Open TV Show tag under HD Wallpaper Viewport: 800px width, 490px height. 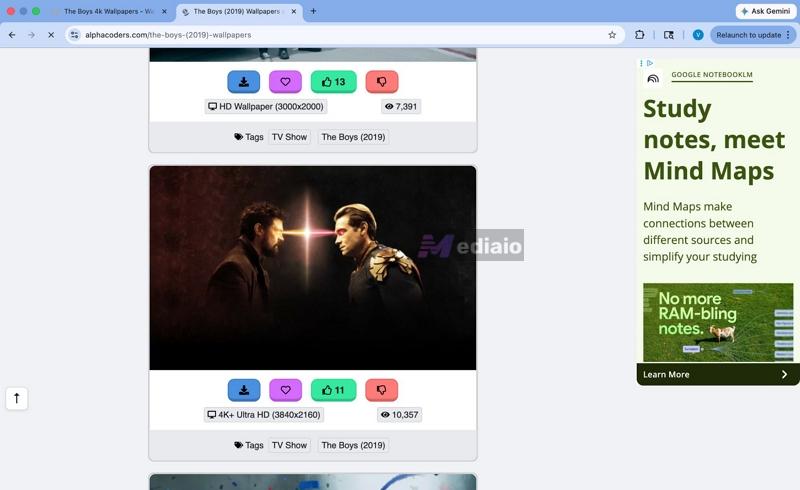click(x=289, y=137)
